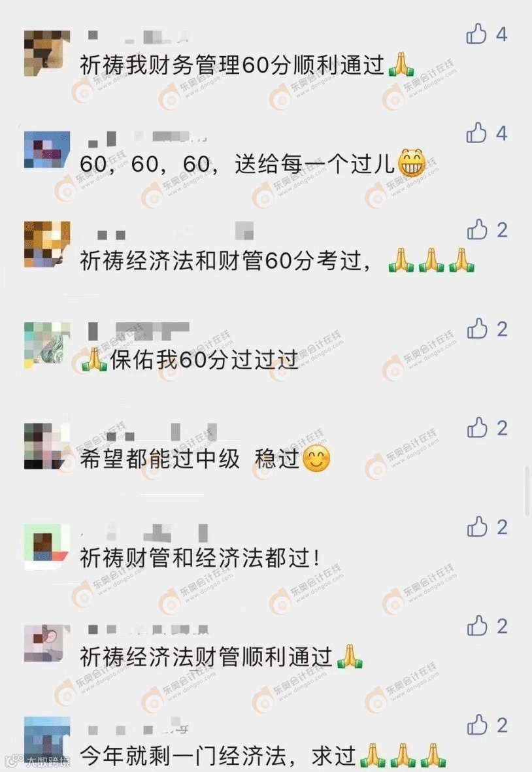Click the scrollbar thumb on right edge

[x=527, y=490]
